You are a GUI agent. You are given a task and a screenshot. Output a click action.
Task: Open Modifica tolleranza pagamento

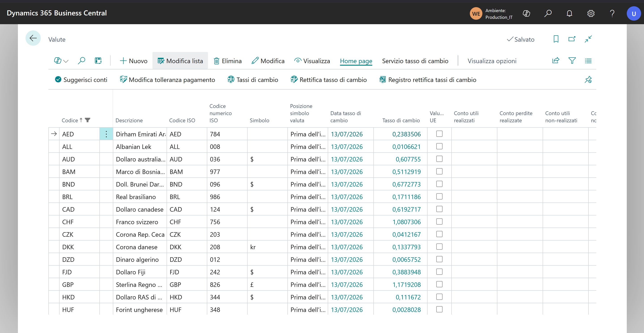(167, 79)
